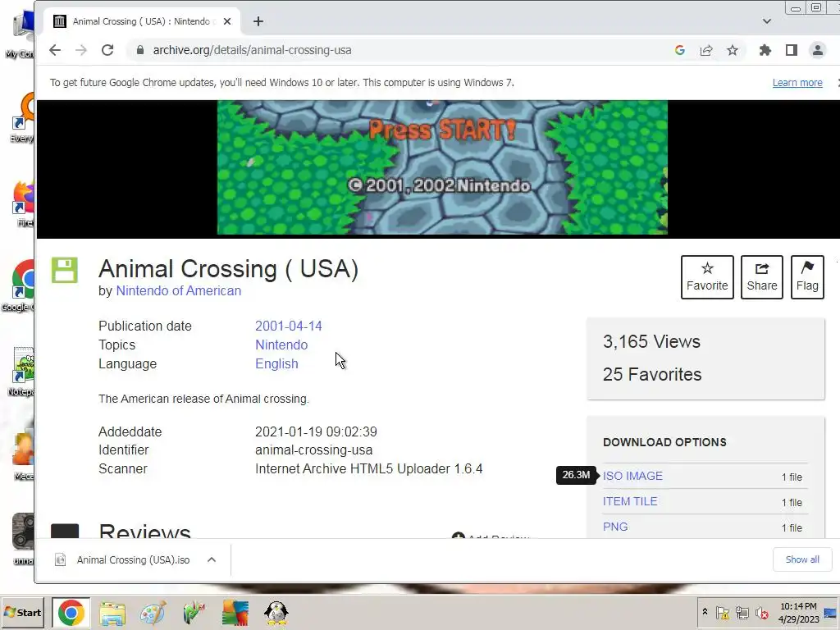This screenshot has width=840, height=630.
Task: Download the PNG file
Action: tap(615, 527)
